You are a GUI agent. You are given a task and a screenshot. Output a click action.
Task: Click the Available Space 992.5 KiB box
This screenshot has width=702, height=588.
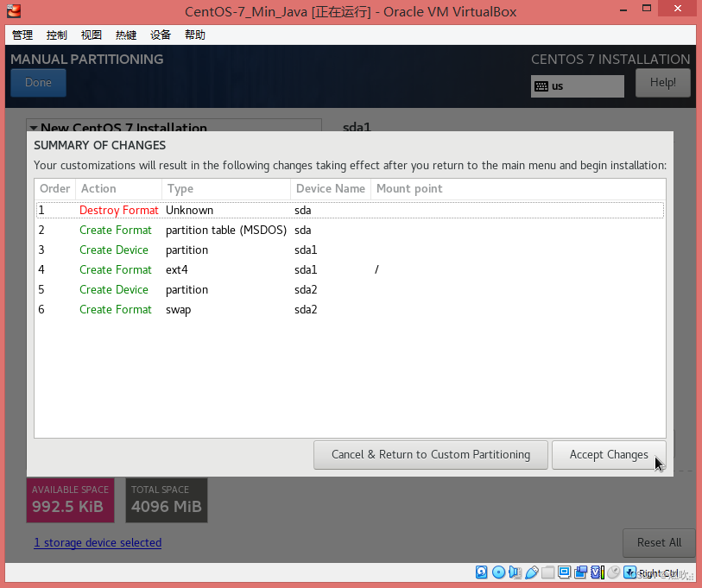point(70,500)
